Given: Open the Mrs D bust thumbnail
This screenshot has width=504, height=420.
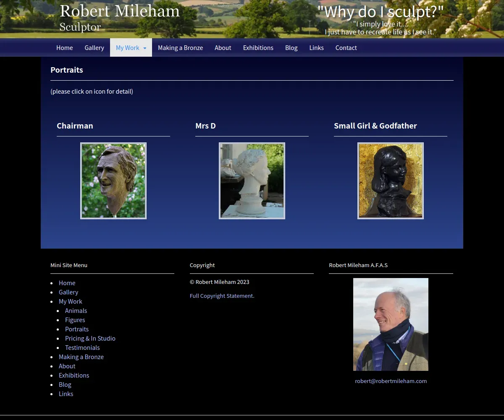Looking at the screenshot, I should (252, 181).
